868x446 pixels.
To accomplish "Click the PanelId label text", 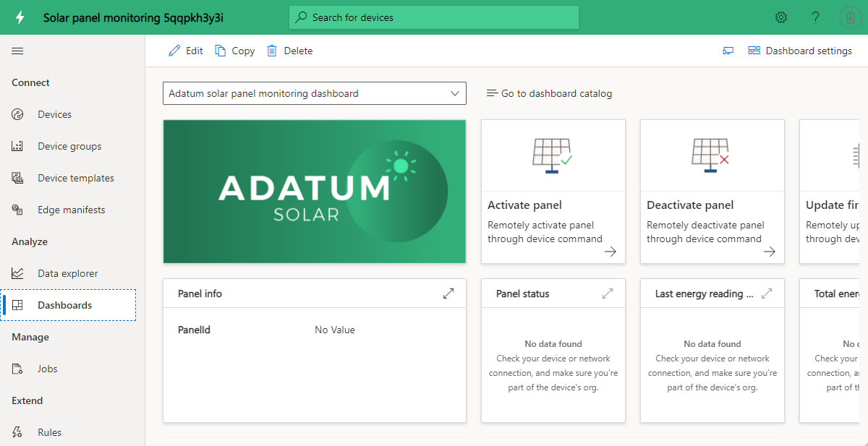I will tap(194, 330).
